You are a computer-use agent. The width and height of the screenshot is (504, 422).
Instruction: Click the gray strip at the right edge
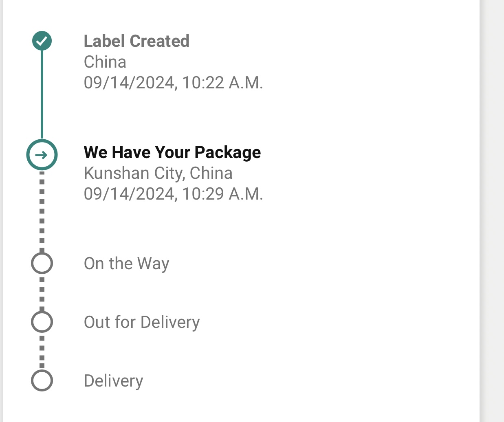pyautogui.click(x=492, y=204)
